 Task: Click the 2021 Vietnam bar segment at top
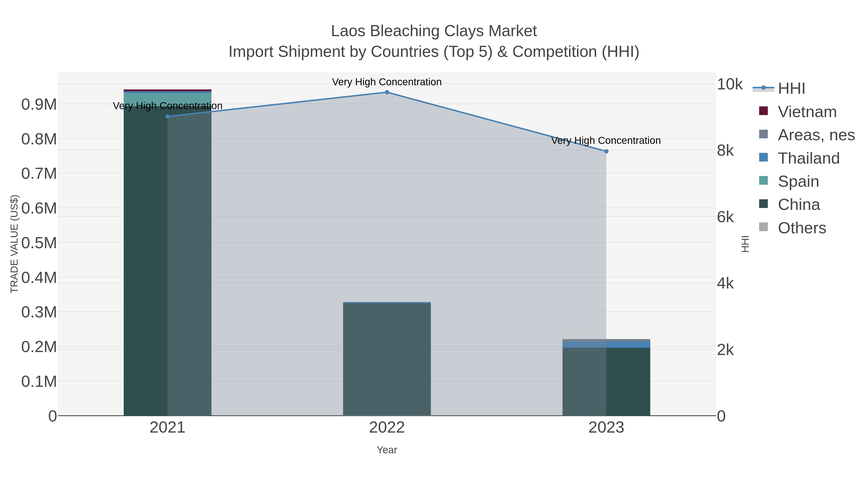pos(168,90)
